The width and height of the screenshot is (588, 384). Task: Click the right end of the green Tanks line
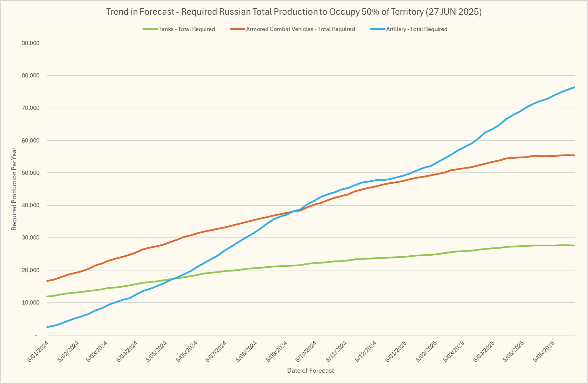574,245
